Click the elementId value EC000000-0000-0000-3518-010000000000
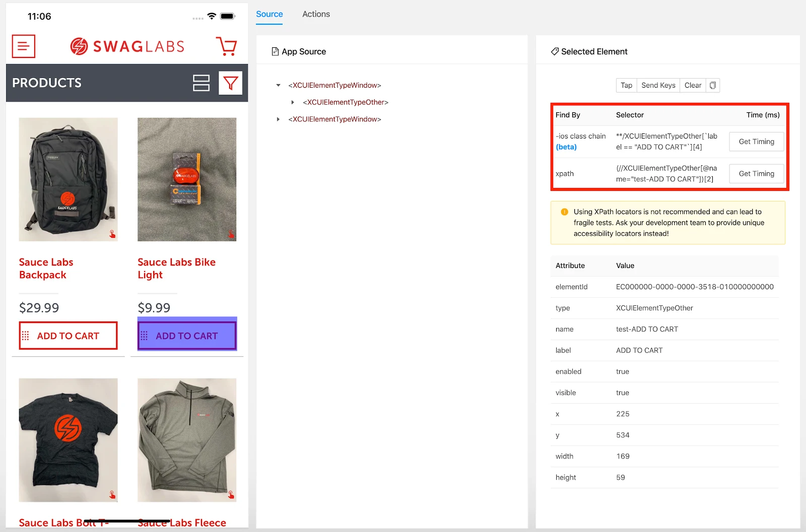 coord(695,287)
